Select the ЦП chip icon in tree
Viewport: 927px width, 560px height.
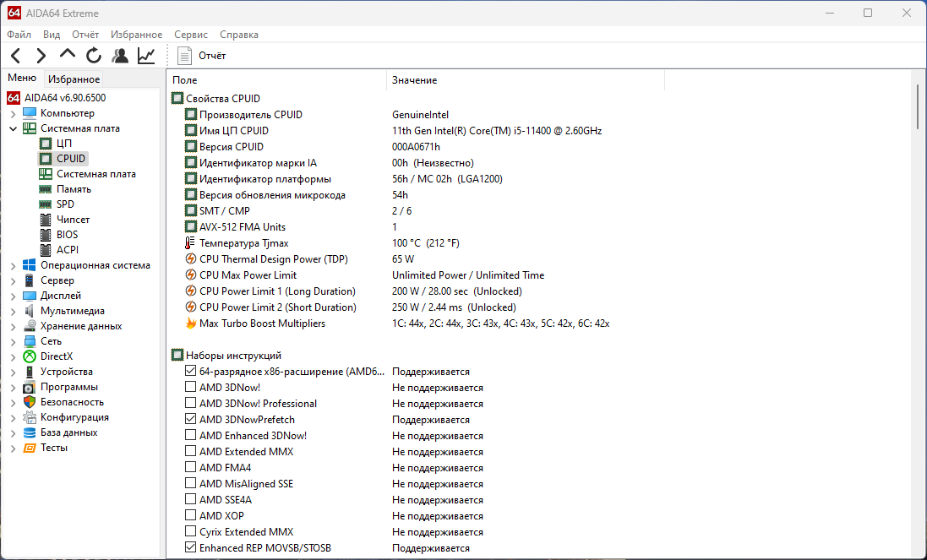[x=46, y=144]
